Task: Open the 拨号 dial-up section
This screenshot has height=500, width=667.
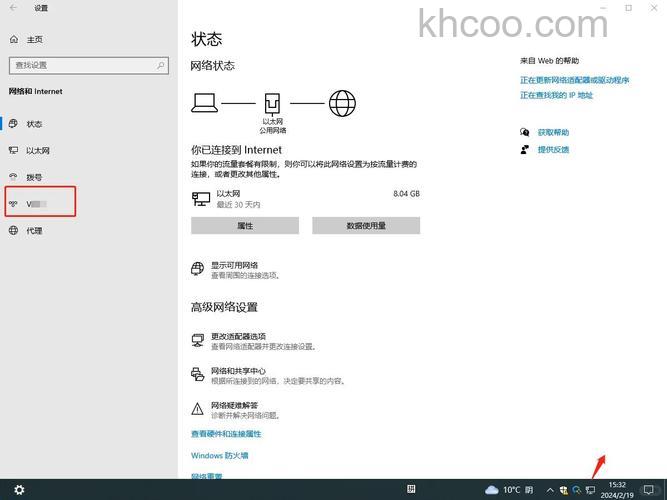Action: pyautogui.click(x=34, y=177)
